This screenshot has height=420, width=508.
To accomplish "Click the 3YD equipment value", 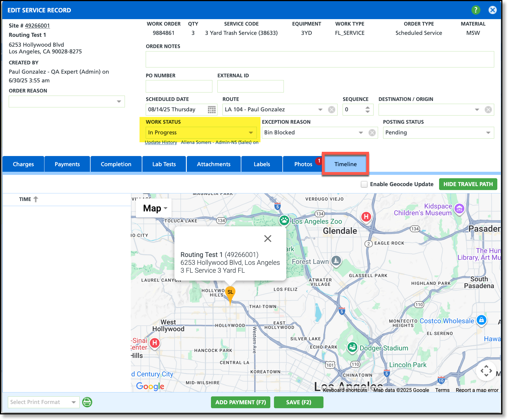I will [307, 33].
